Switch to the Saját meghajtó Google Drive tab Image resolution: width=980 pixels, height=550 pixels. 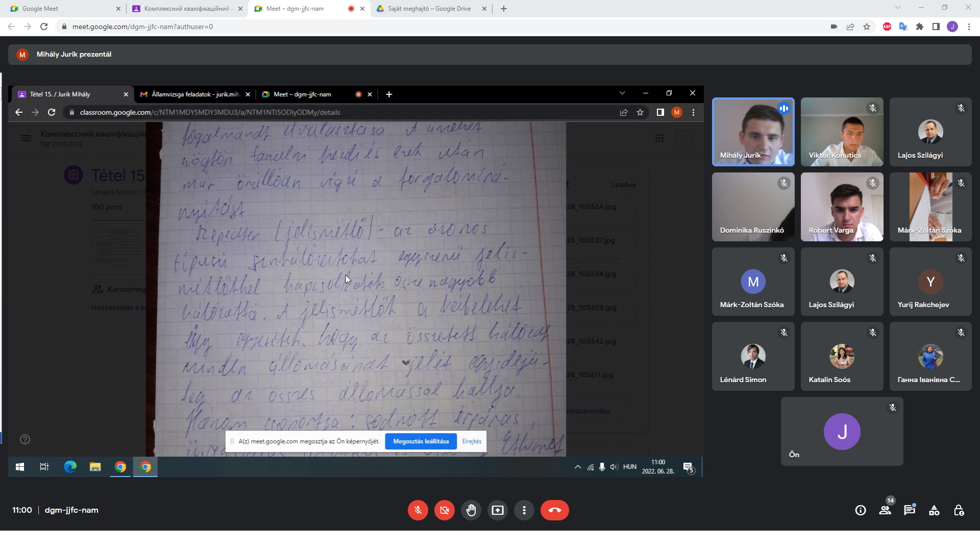429,9
